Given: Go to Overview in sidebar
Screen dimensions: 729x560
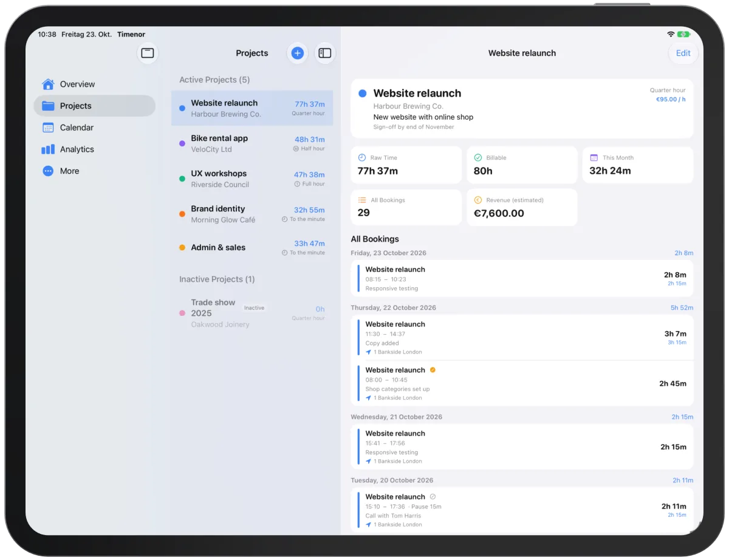Looking at the screenshot, I should (x=95, y=84).
